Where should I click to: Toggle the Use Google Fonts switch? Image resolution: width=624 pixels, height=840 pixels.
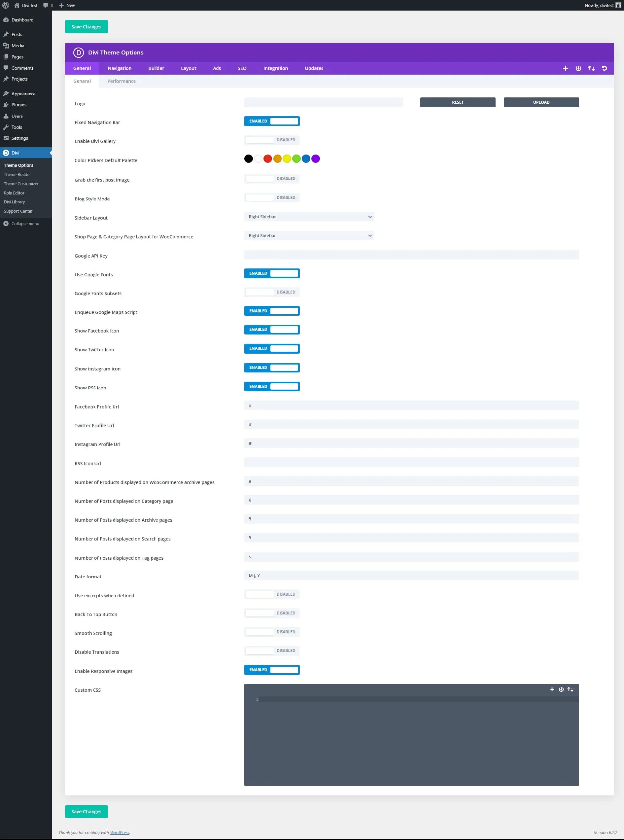[x=272, y=273]
